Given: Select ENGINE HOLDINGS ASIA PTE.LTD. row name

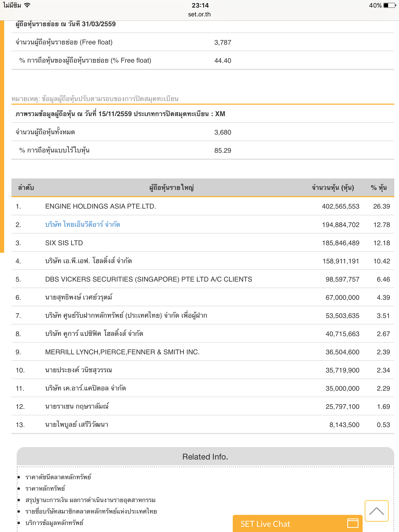Looking at the screenshot, I should (101, 206).
